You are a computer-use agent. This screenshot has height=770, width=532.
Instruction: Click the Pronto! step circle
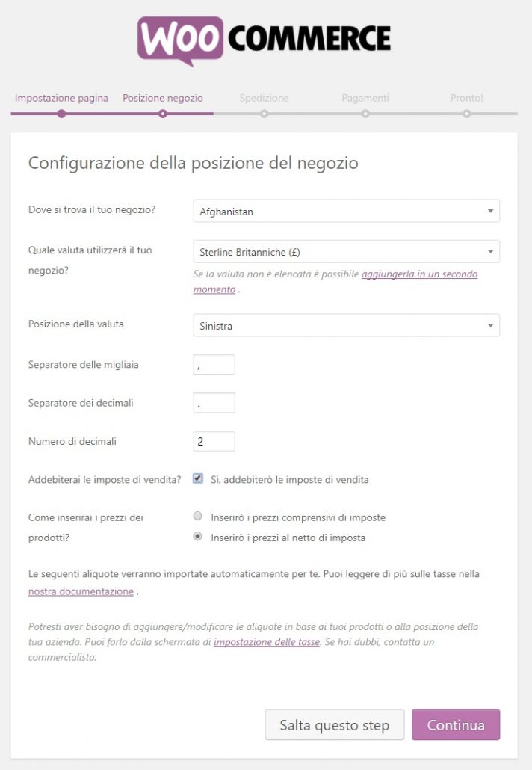(x=466, y=112)
